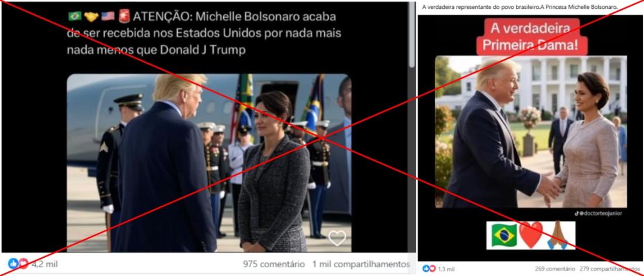644x276 pixels.
Task: Click the like reaction beside 1,3 mil
Action: (x=426, y=268)
